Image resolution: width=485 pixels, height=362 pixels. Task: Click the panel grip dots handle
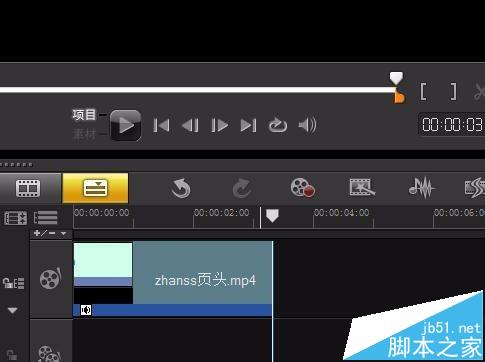pos(17,164)
